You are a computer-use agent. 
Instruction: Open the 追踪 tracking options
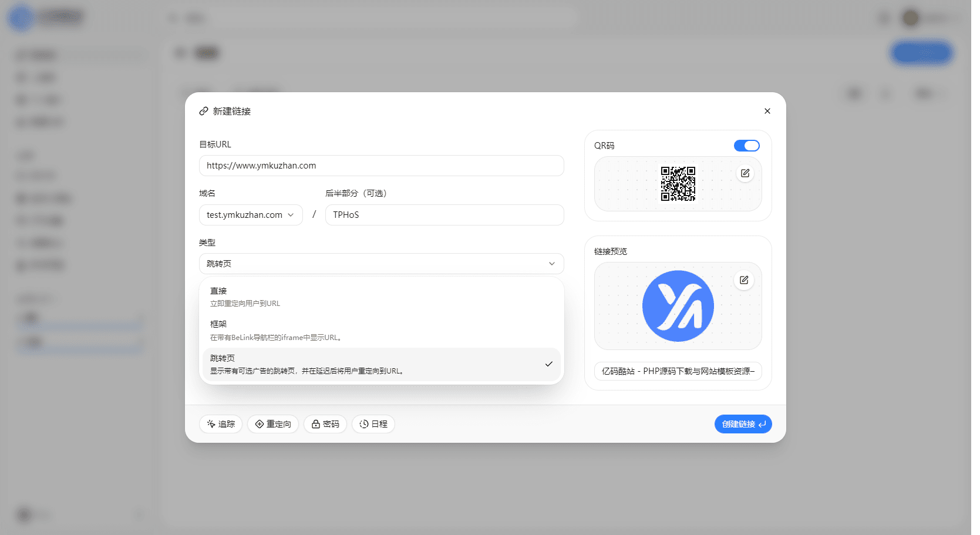pos(221,424)
